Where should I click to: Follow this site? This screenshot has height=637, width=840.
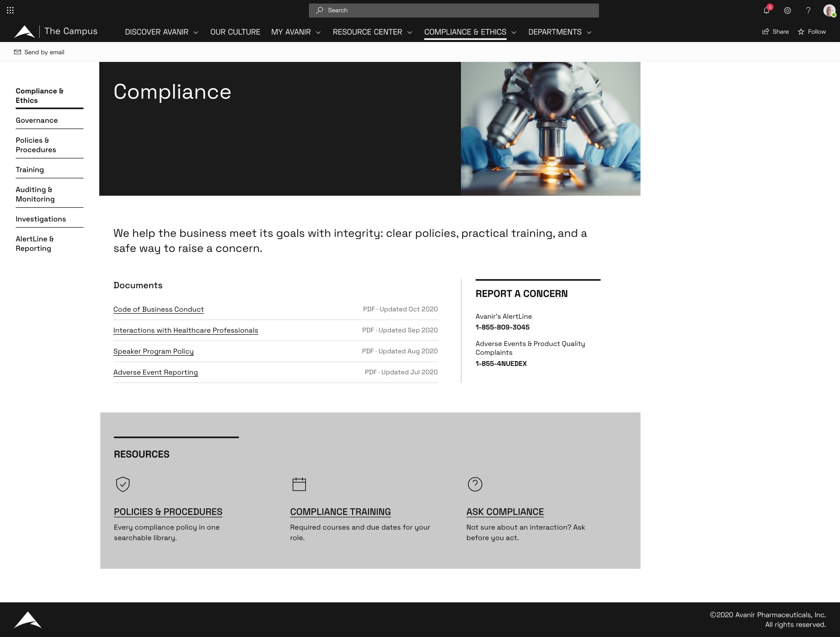point(812,32)
